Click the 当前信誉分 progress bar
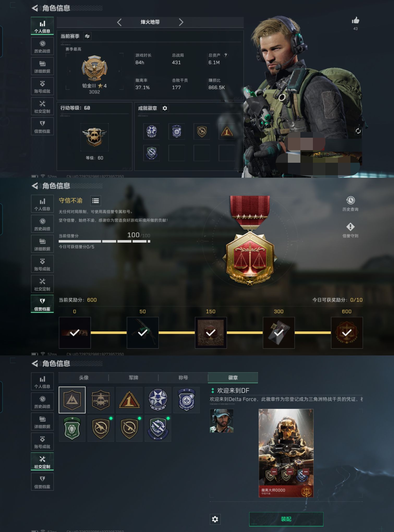The width and height of the screenshot is (394, 532). (x=104, y=241)
